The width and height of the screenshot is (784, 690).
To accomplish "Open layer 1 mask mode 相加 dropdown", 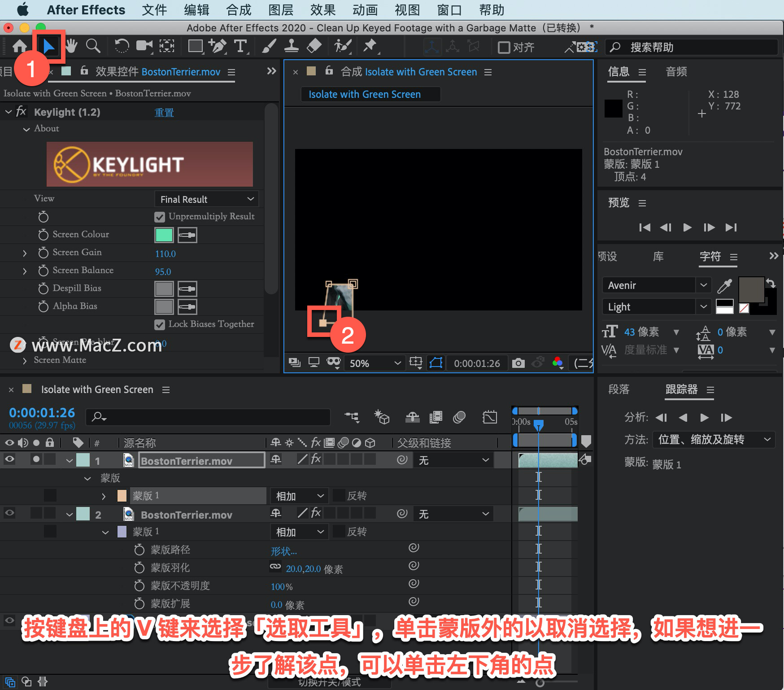I will pyautogui.click(x=300, y=496).
